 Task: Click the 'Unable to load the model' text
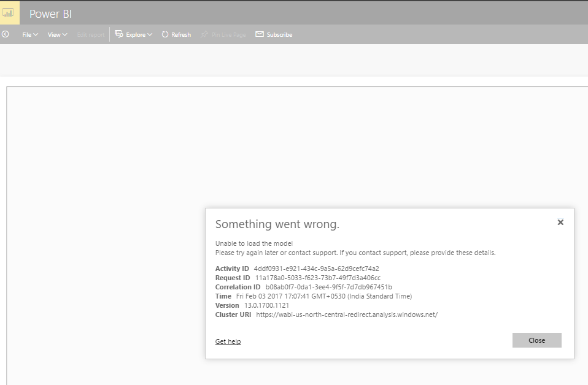tap(254, 243)
